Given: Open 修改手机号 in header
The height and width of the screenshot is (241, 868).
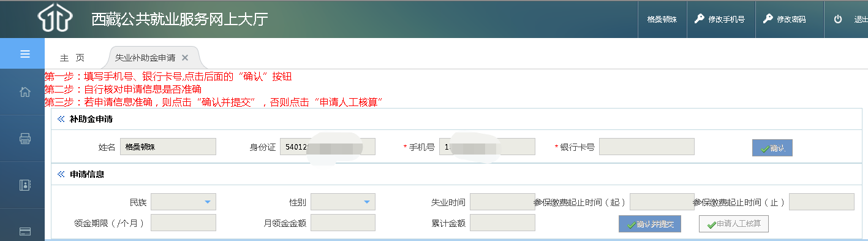Looking at the screenshot, I should click(x=720, y=19).
